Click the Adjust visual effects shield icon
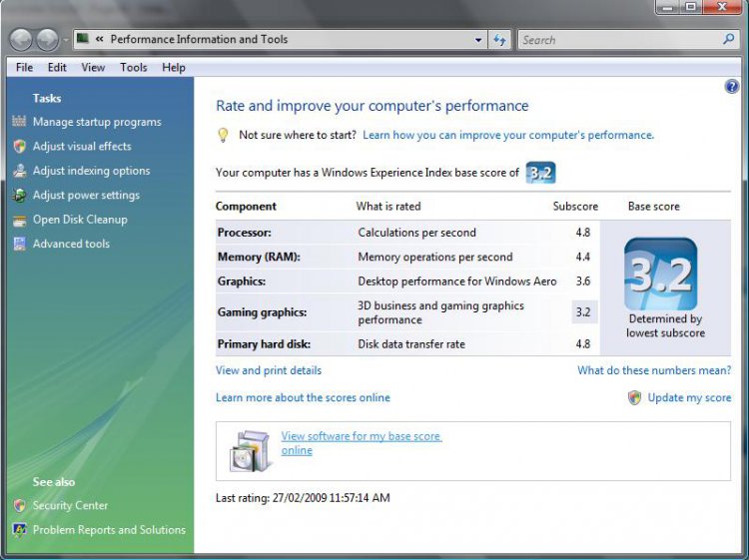The image size is (749, 560). coord(20,146)
